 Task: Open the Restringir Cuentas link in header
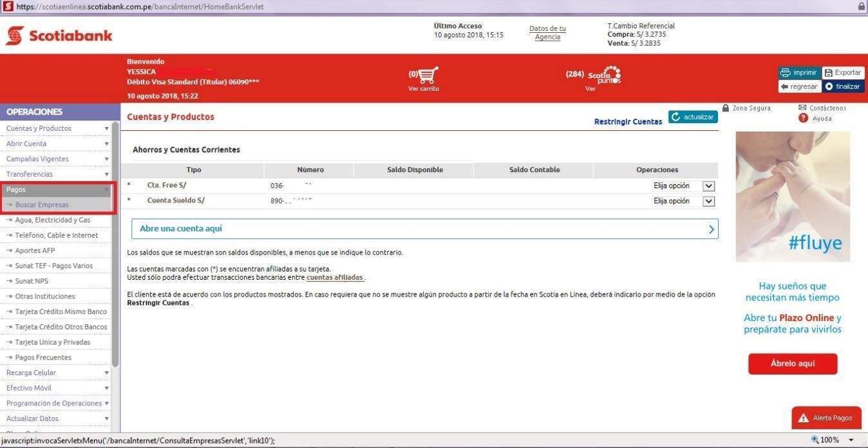coord(628,122)
